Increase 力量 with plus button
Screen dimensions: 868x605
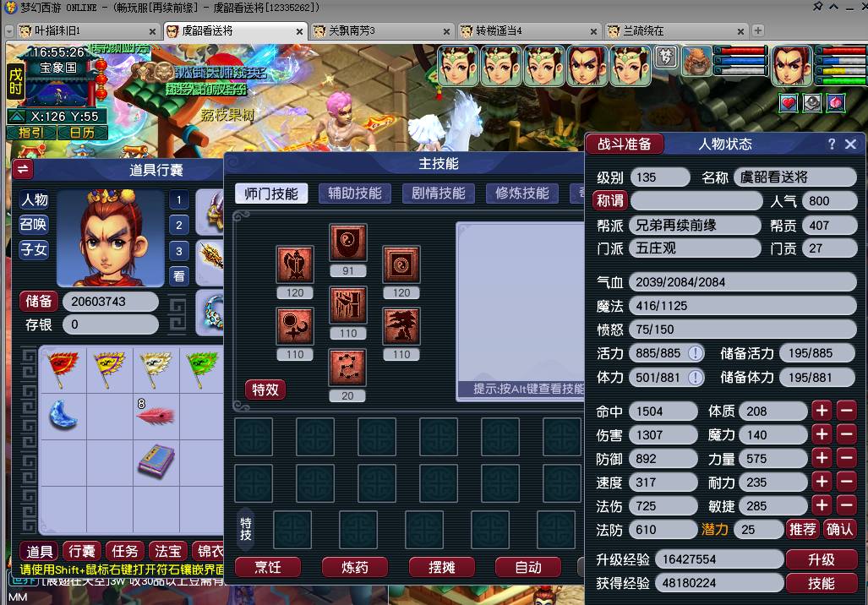point(822,458)
